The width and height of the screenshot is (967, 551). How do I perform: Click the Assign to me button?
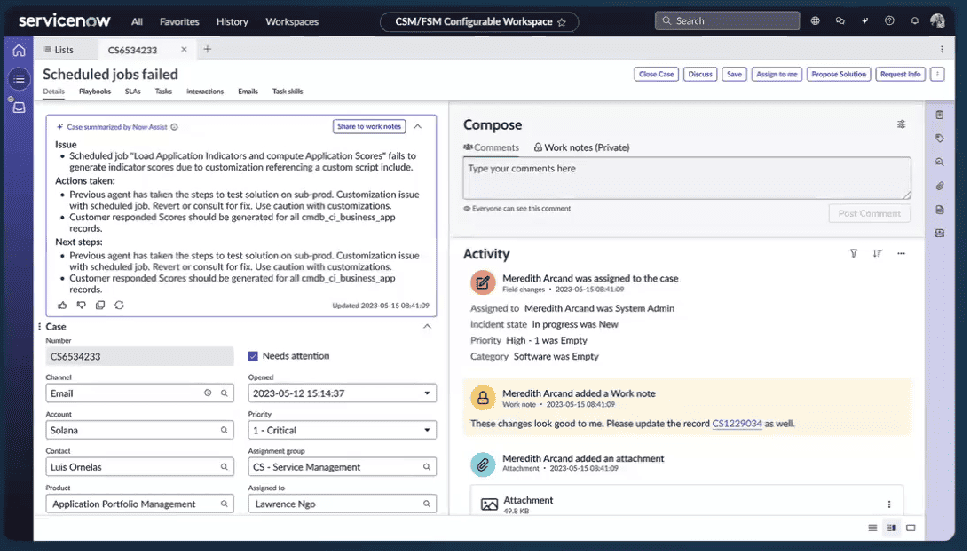tap(776, 74)
